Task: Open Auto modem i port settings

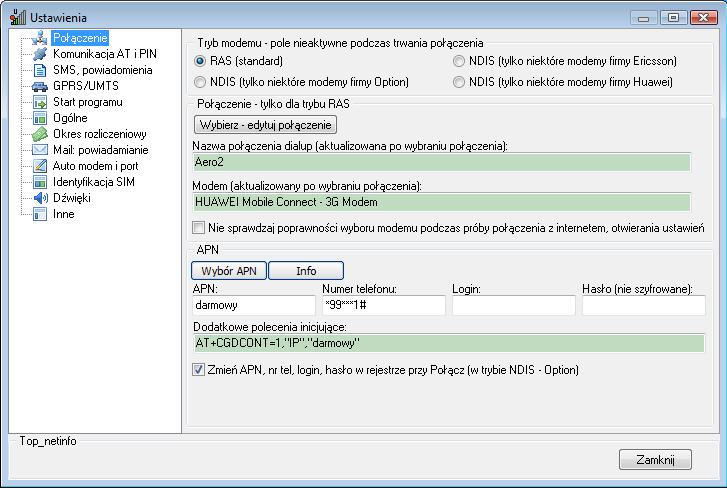Action: click(94, 166)
